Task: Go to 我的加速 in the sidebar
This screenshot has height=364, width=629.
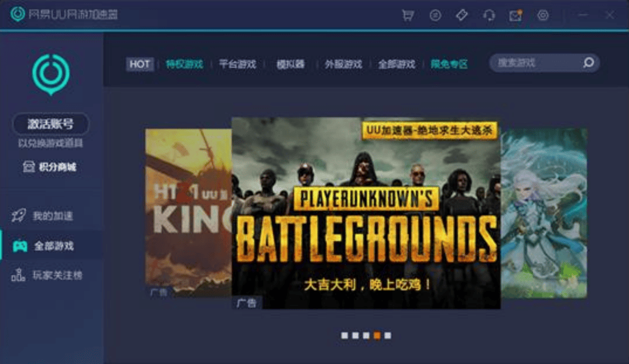Action: coord(43,216)
